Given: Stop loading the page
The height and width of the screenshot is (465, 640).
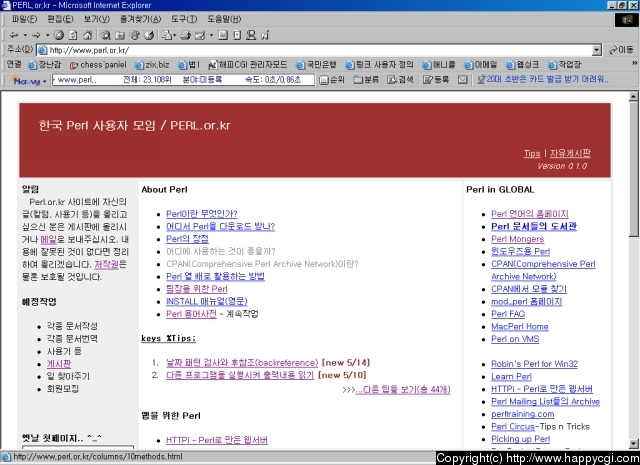Looking at the screenshot, I should (59, 36).
